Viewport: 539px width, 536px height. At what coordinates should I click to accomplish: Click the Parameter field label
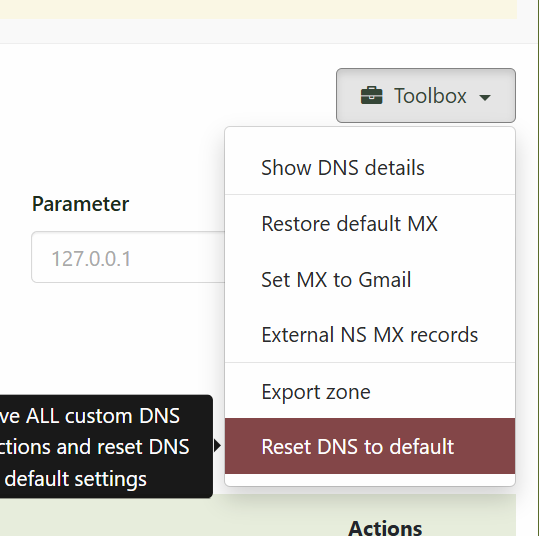point(80,204)
